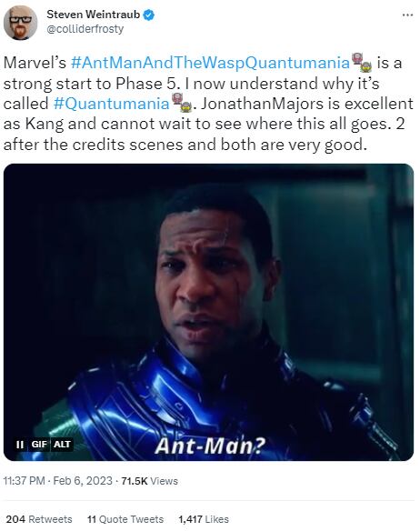420x531 pixels.
Task: Click the blue verified badge icon
Action: (x=149, y=15)
